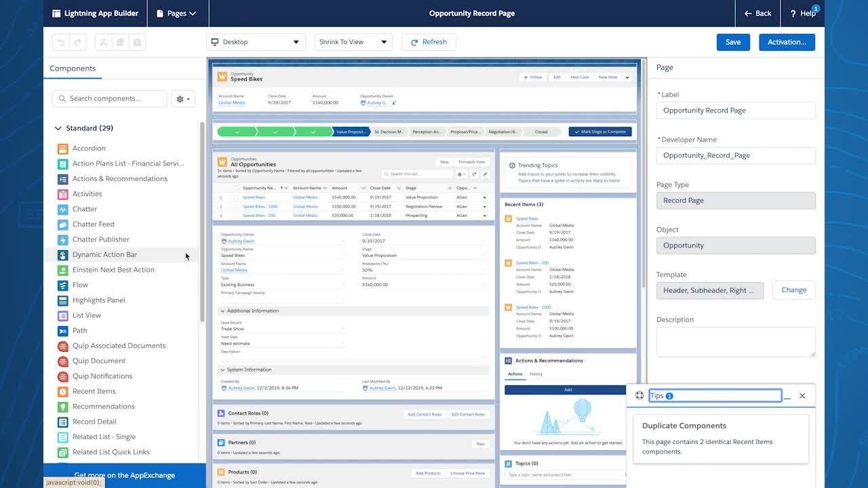Select the Recommendations component icon
868x488 pixels.
[62, 407]
